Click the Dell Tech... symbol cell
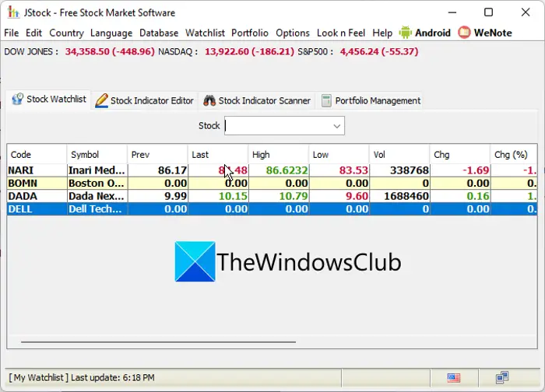Screen dimensions: 545x392 tap(97, 209)
